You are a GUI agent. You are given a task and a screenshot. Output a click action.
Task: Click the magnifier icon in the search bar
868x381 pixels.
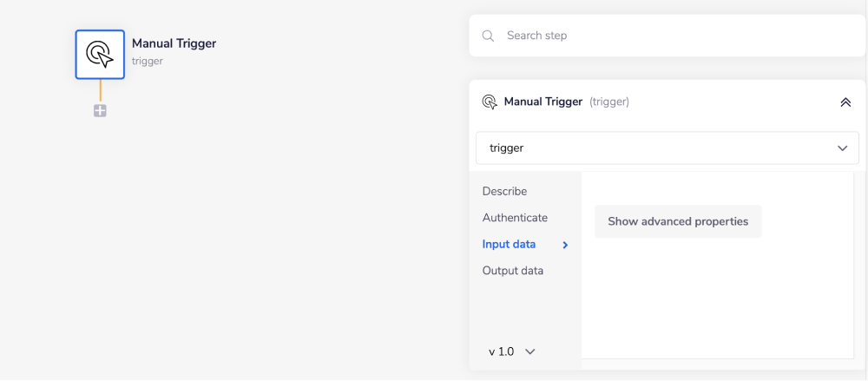click(x=489, y=36)
